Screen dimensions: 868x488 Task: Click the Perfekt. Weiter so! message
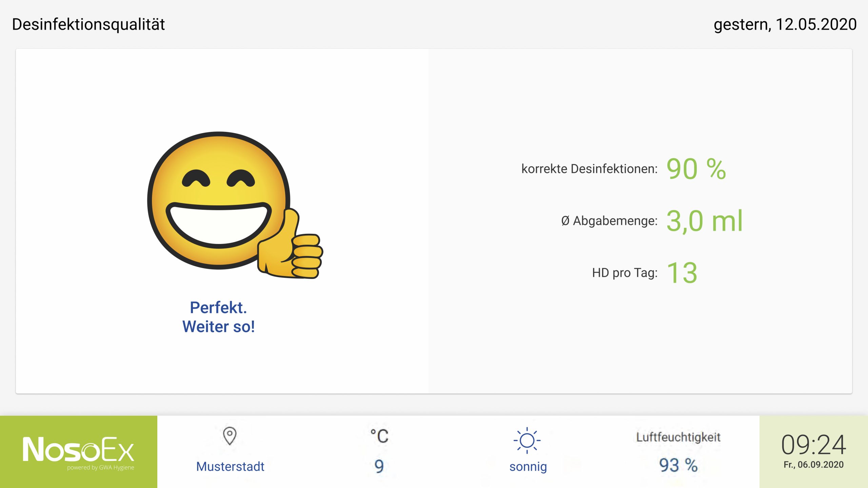pos(218,317)
